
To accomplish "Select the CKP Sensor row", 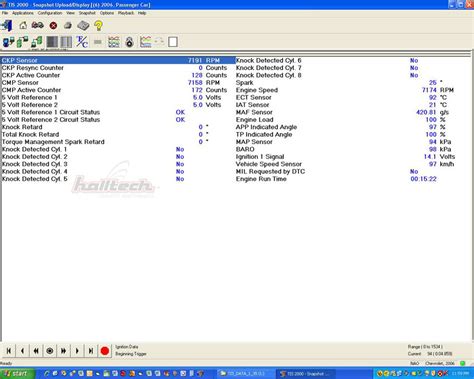I will 118,60.
